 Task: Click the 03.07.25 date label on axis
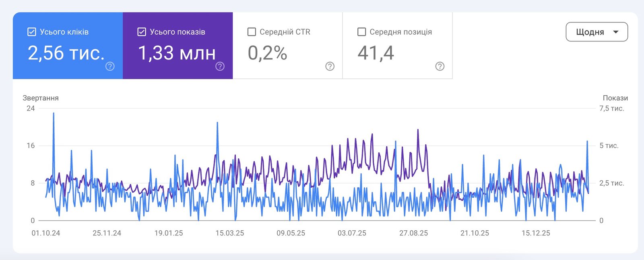click(352, 233)
